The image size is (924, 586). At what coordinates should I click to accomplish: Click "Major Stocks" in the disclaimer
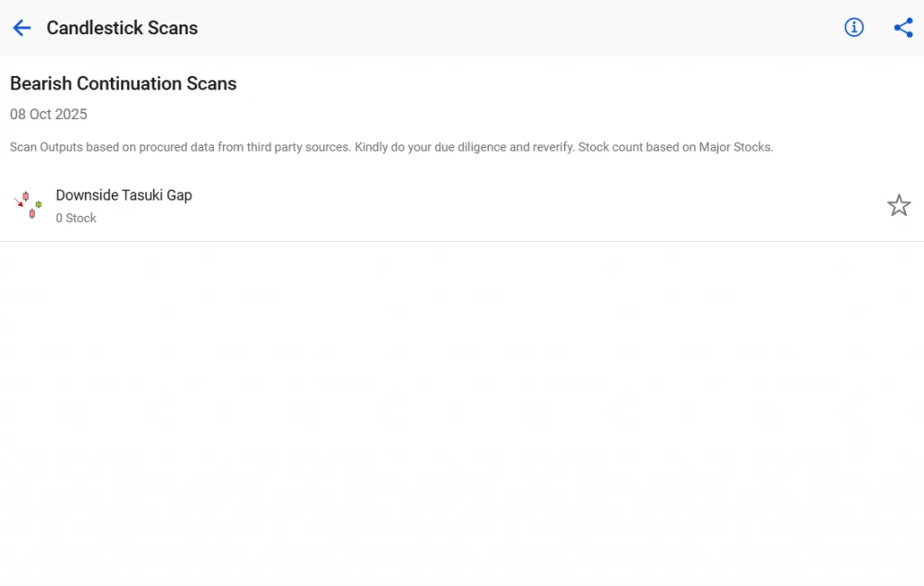(735, 147)
